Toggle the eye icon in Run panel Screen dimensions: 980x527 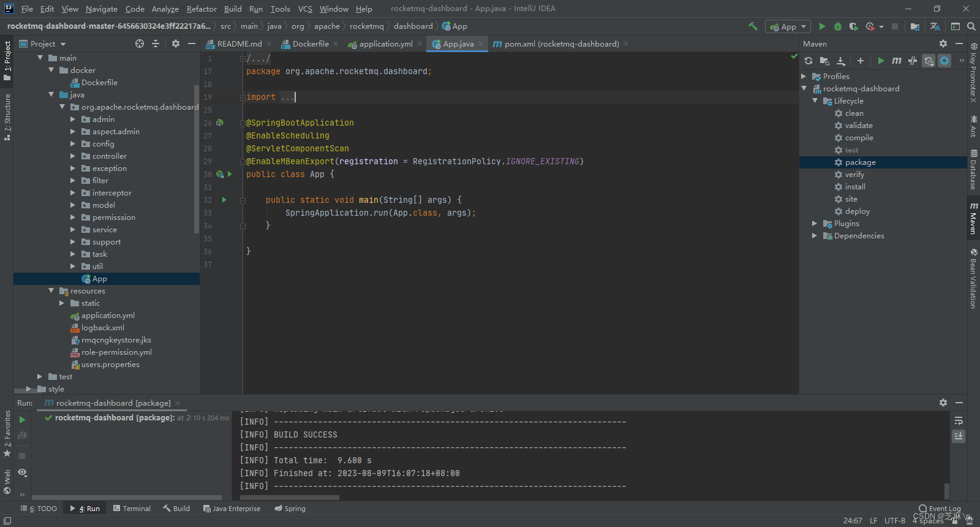(x=22, y=472)
